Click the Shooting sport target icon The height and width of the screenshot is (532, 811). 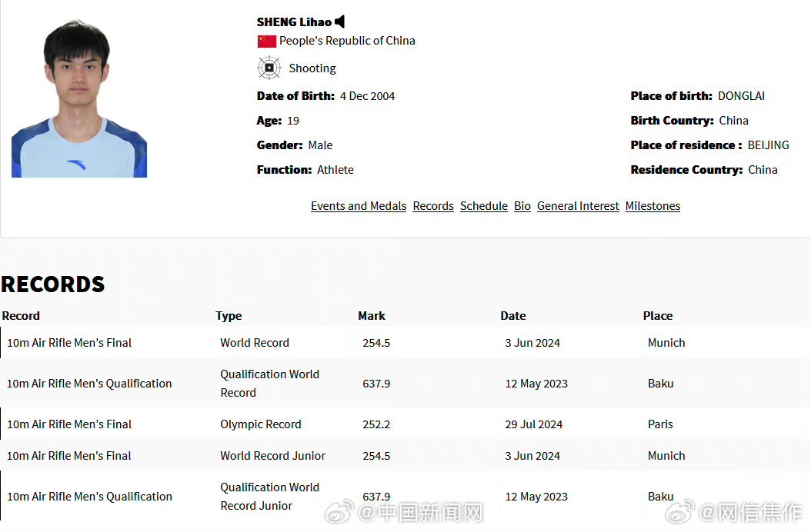[x=269, y=68]
